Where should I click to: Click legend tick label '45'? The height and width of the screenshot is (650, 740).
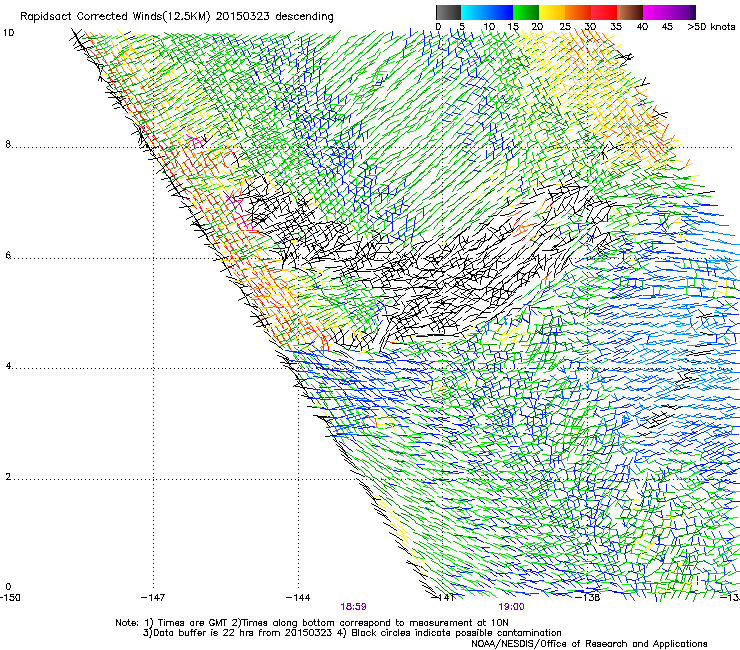coord(667,26)
